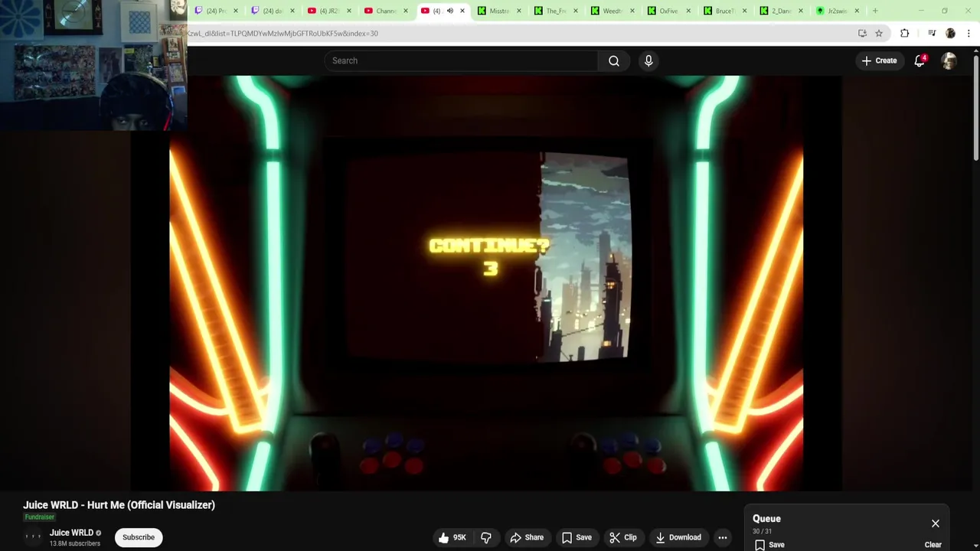Dislike the video with the thumbs-down icon

(x=486, y=537)
